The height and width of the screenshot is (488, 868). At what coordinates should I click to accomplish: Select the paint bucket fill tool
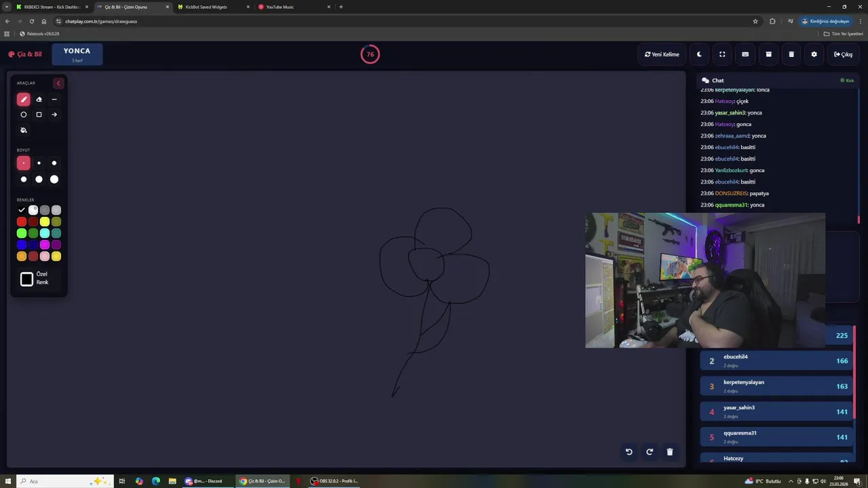(x=24, y=130)
